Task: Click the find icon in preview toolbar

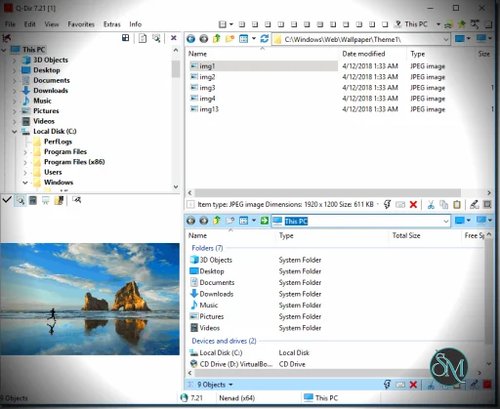Action: pyautogui.click(x=77, y=200)
